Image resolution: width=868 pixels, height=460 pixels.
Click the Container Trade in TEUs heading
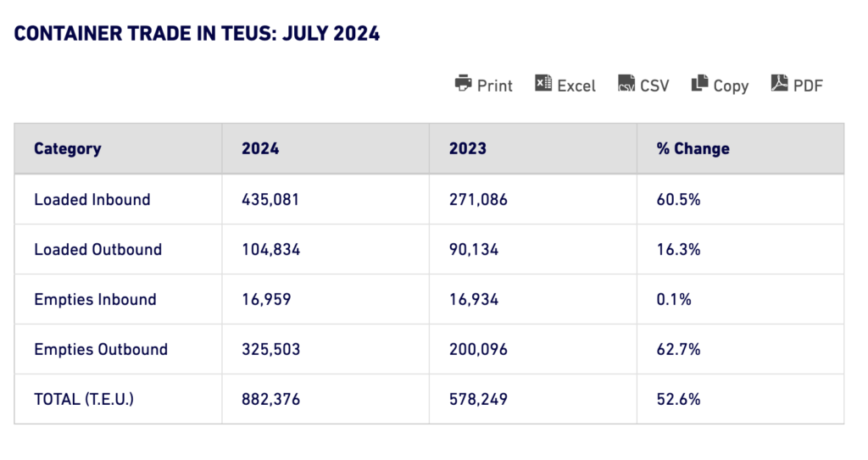[x=197, y=34]
